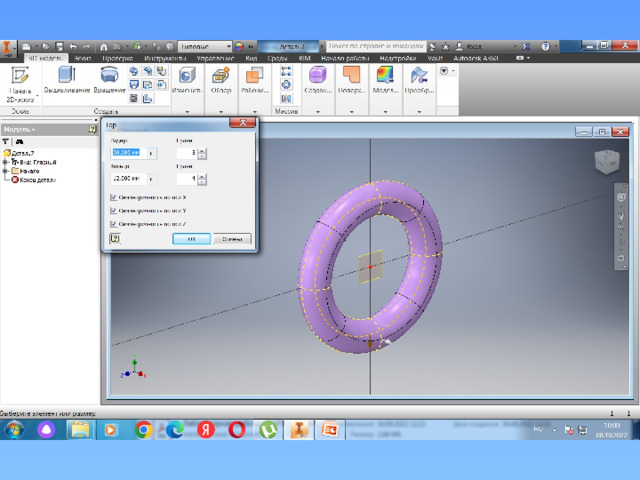Toggle X-axis symmetry checkbox
This screenshot has height=480, width=640.
pos(112,197)
